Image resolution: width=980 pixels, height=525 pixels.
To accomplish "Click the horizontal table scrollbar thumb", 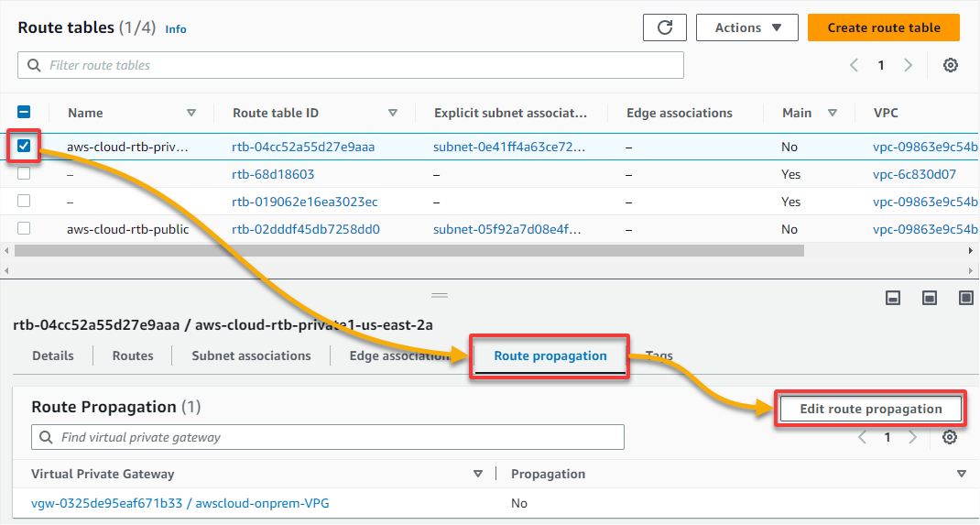I will click(x=409, y=251).
